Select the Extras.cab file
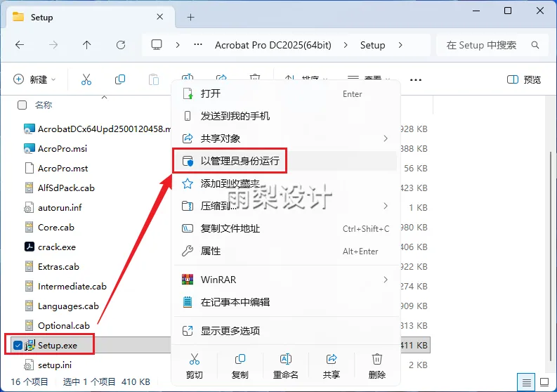Viewport: 557px width, 392px height. (x=51, y=266)
